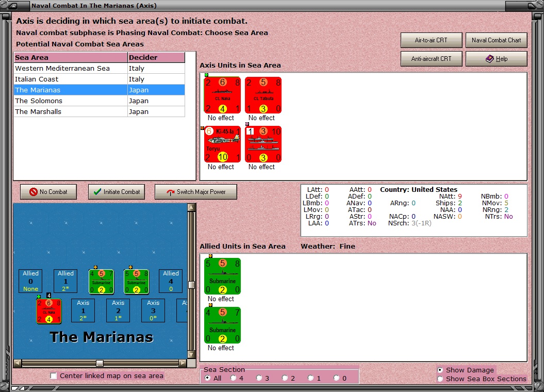The width and height of the screenshot is (544, 392).
Task: Click the Italy decider cell for Italian Coast
Action: pos(156,79)
